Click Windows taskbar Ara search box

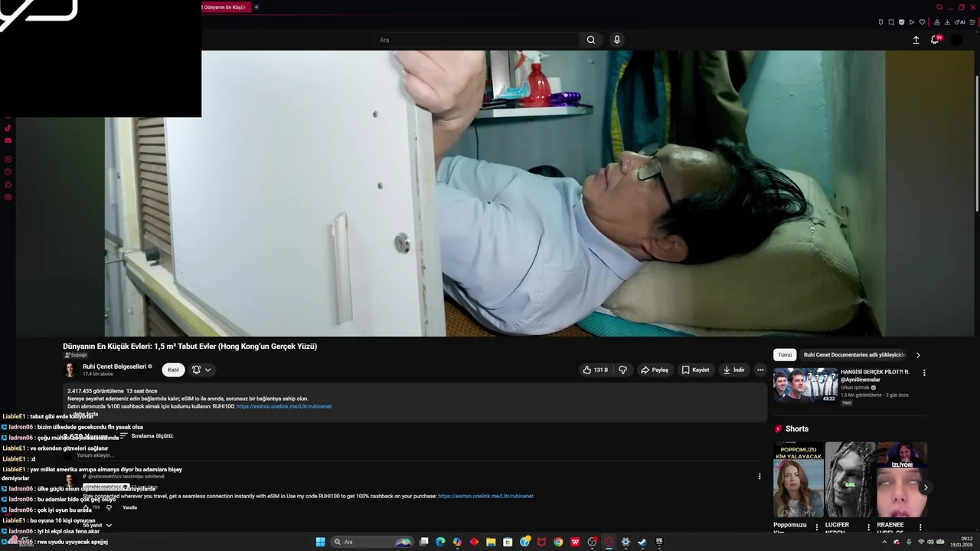372,542
